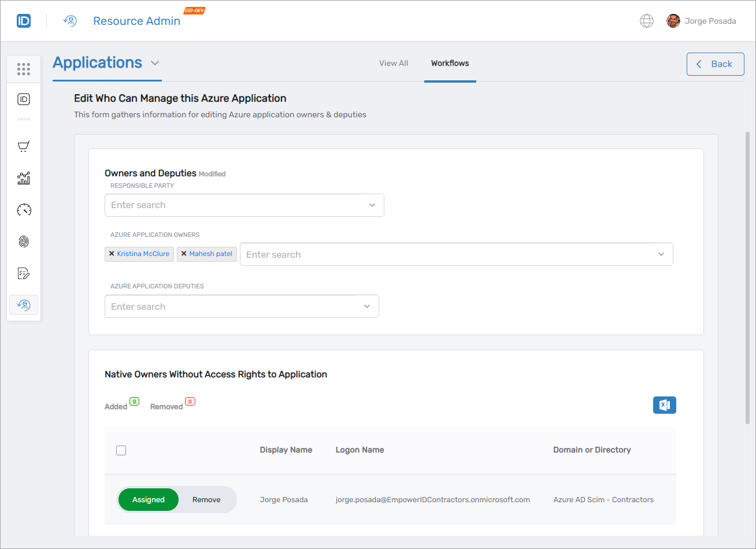Image resolution: width=756 pixels, height=549 pixels.
Task: Select the Workflows tab
Action: pos(450,64)
